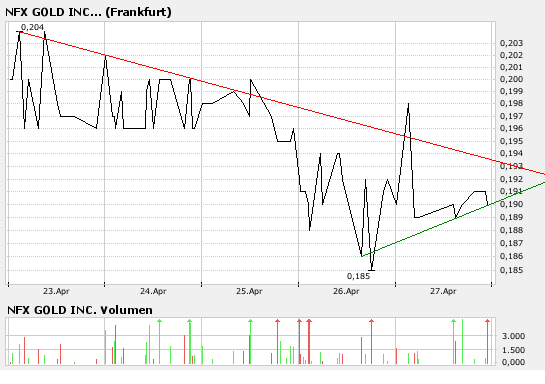
Task: Click the chart title NFX GOLD INC... (Frankfurt)
Action: coord(88,12)
